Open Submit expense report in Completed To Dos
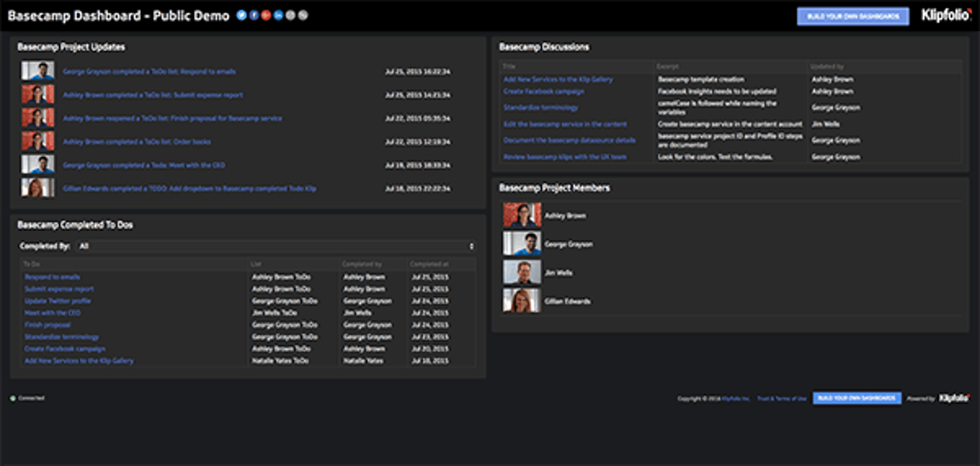 pyautogui.click(x=59, y=289)
